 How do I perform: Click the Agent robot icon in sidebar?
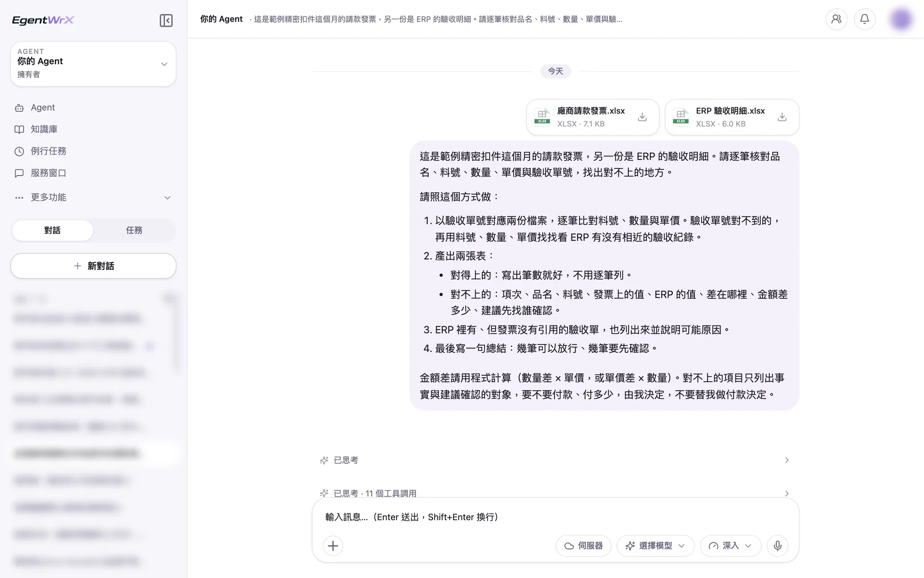coord(19,108)
